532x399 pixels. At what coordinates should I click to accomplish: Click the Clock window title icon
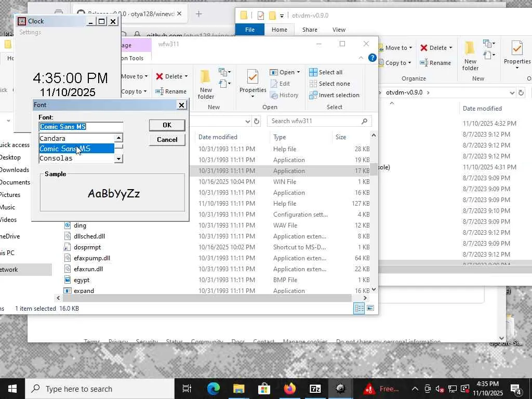(x=22, y=21)
